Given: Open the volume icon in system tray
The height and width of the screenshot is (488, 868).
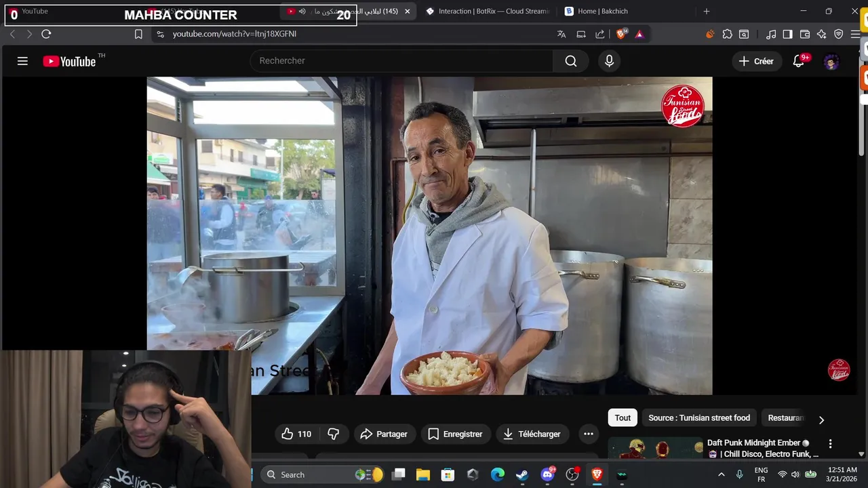Looking at the screenshot, I should tap(795, 474).
